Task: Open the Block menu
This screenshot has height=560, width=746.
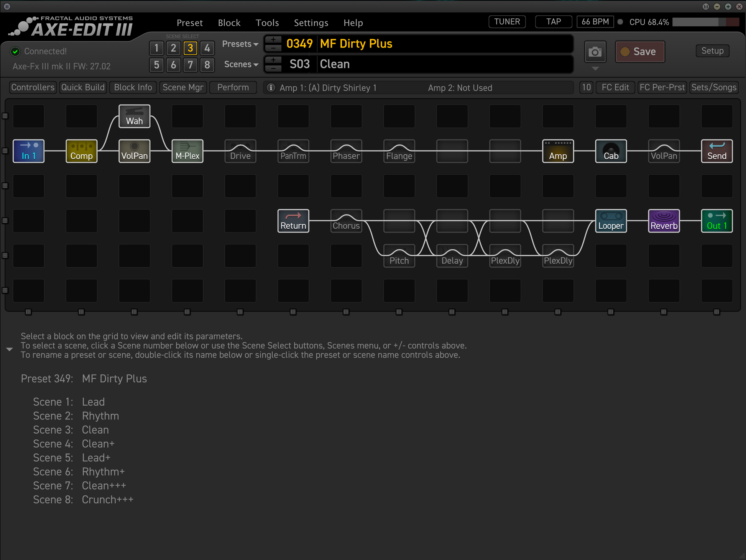Action: (x=229, y=23)
